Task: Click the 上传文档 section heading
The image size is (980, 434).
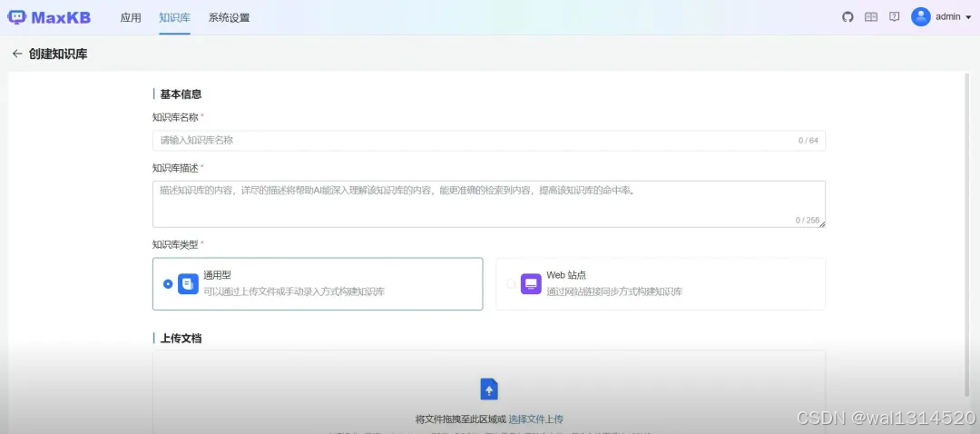Action: click(181, 339)
